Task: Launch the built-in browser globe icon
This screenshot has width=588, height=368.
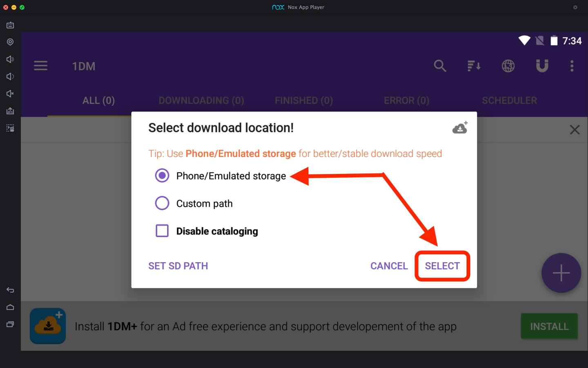Action: coord(508,66)
